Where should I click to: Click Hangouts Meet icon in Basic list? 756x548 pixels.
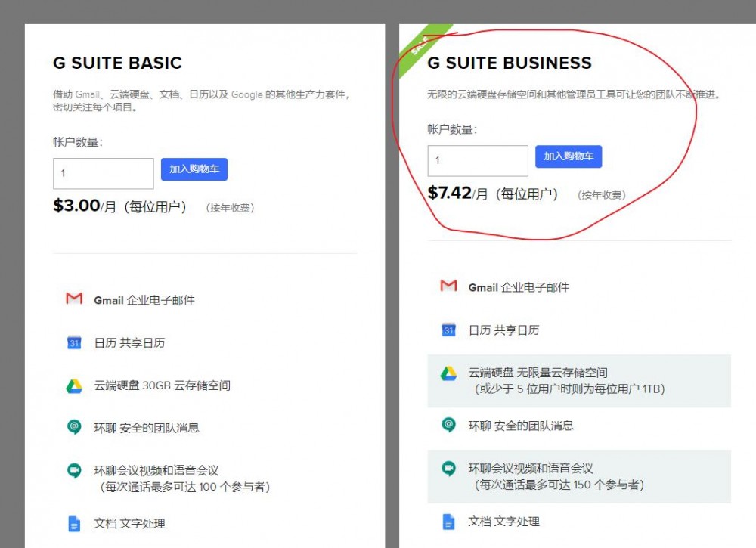(74, 470)
